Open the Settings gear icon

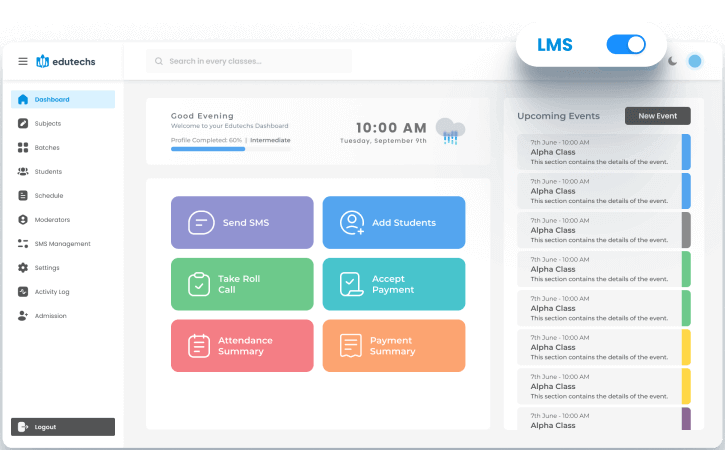(x=23, y=267)
